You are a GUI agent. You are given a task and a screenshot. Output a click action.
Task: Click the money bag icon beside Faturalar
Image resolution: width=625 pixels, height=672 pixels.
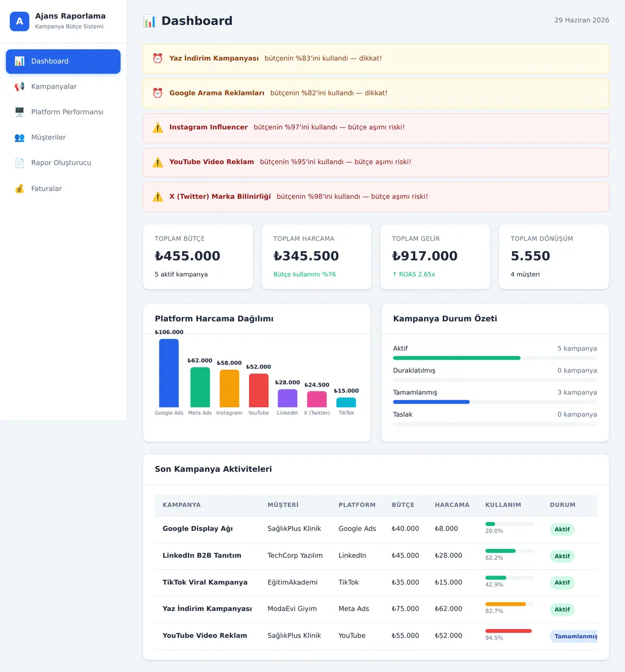[19, 189]
